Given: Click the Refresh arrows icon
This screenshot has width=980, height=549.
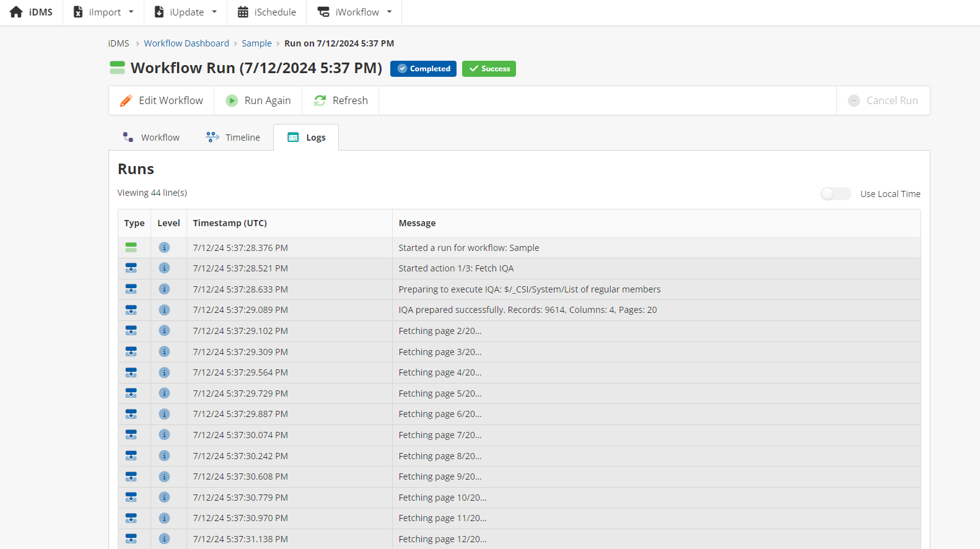Looking at the screenshot, I should coord(320,101).
